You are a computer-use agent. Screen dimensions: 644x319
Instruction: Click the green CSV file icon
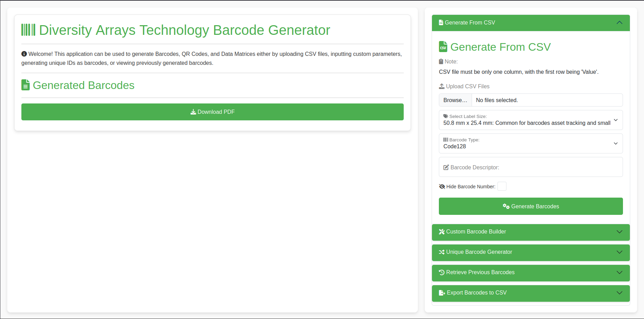tap(443, 47)
